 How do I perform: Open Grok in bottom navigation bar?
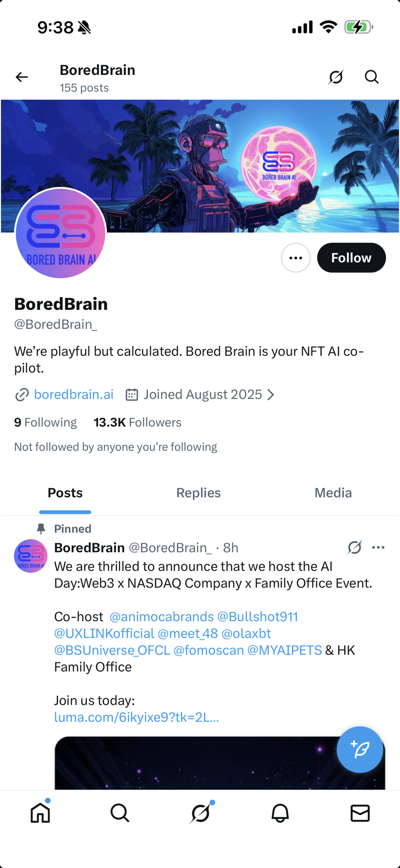[200, 813]
